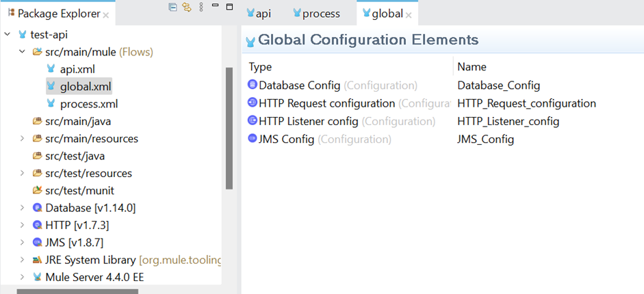Select the HTTP Listener config element icon
This screenshot has height=294, width=644.
(x=253, y=121)
